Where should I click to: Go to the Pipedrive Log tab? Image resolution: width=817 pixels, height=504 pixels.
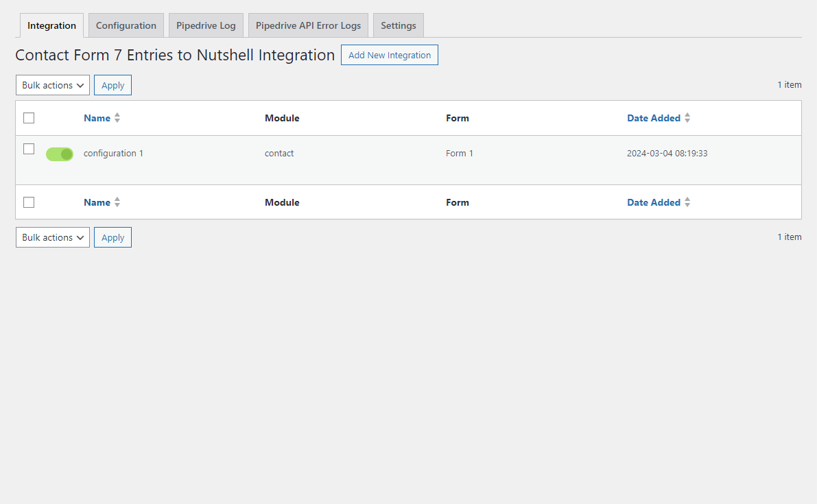206,25
